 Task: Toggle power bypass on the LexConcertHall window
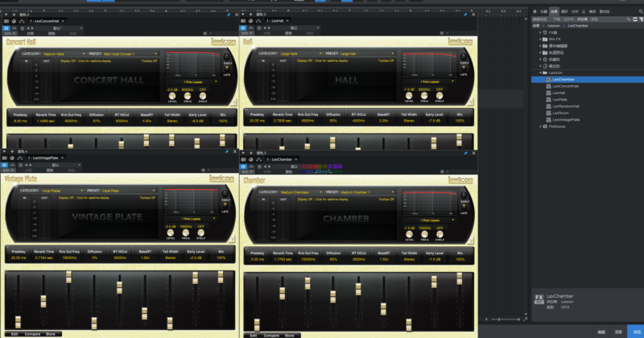6,28
